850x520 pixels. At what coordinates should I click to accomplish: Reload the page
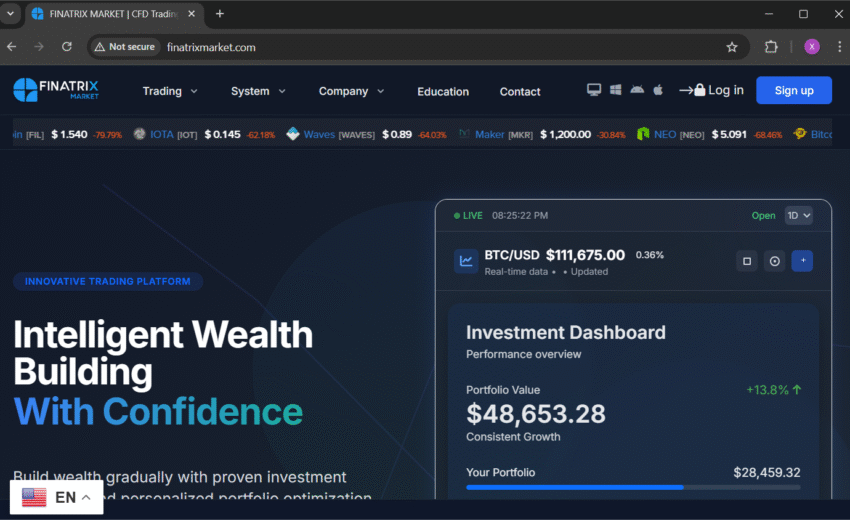click(67, 47)
